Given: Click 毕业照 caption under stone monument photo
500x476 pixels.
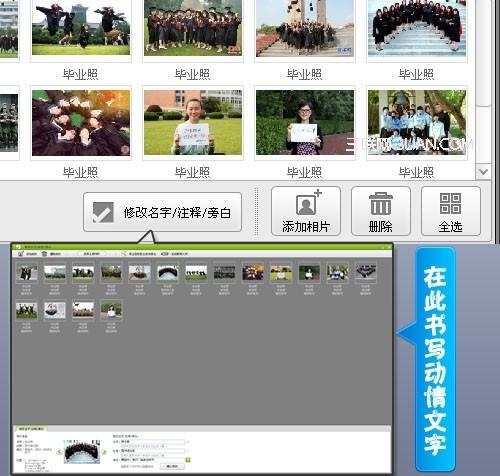Looking at the screenshot, I should [x=304, y=74].
